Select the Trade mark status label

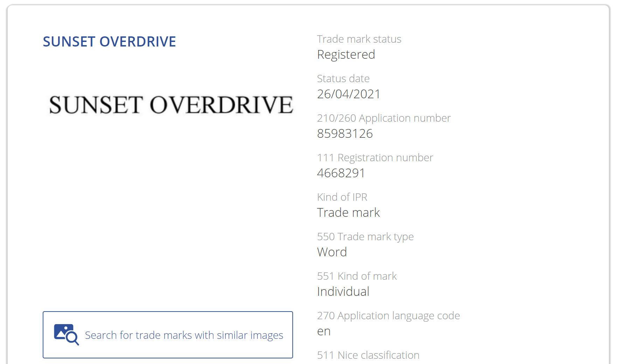click(359, 39)
